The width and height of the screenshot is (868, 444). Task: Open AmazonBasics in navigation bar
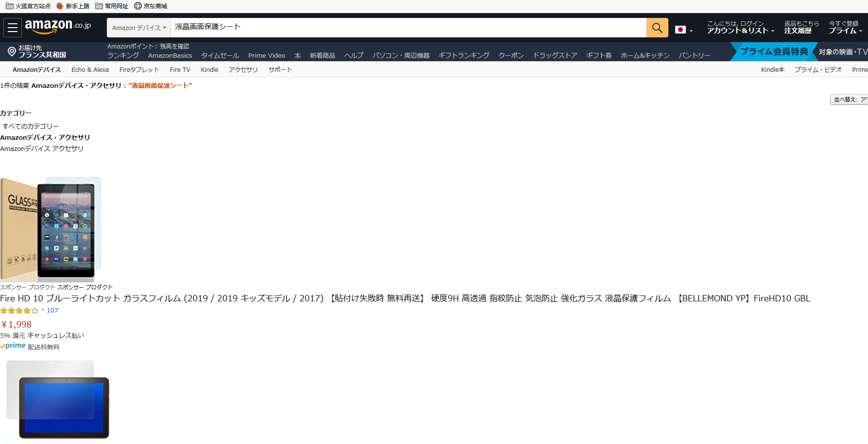click(x=170, y=55)
